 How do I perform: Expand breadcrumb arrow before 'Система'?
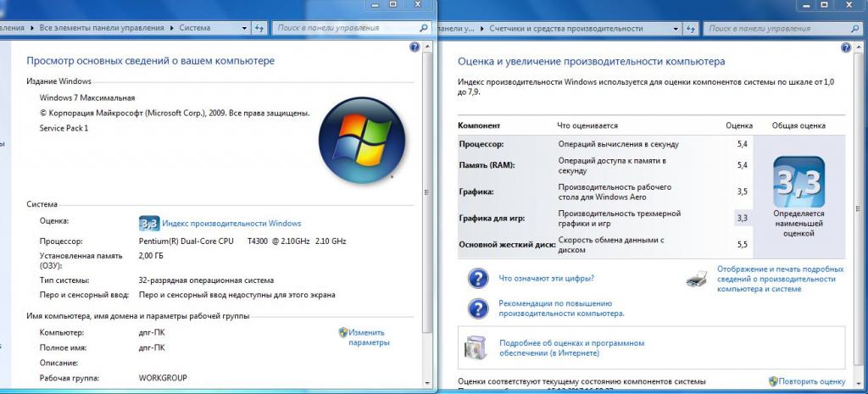172,27
